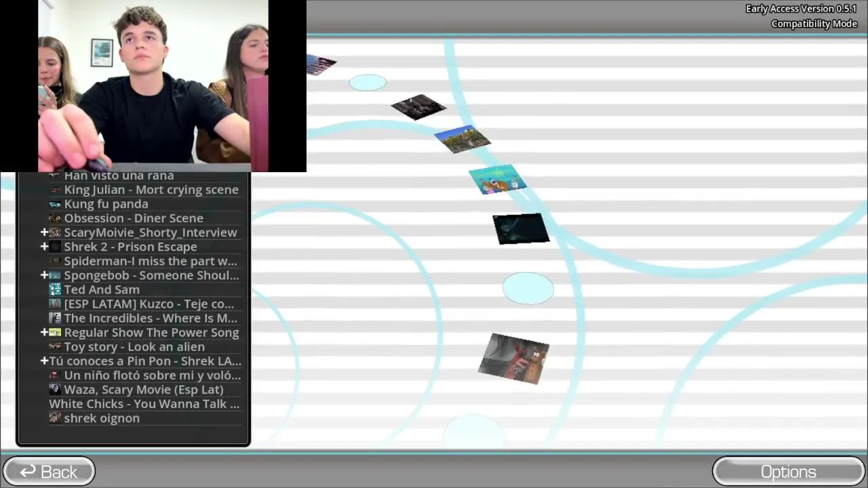Viewport: 868px width, 488px height.
Task: Select the dark stage thumbnail in the carousel
Action: [418, 107]
